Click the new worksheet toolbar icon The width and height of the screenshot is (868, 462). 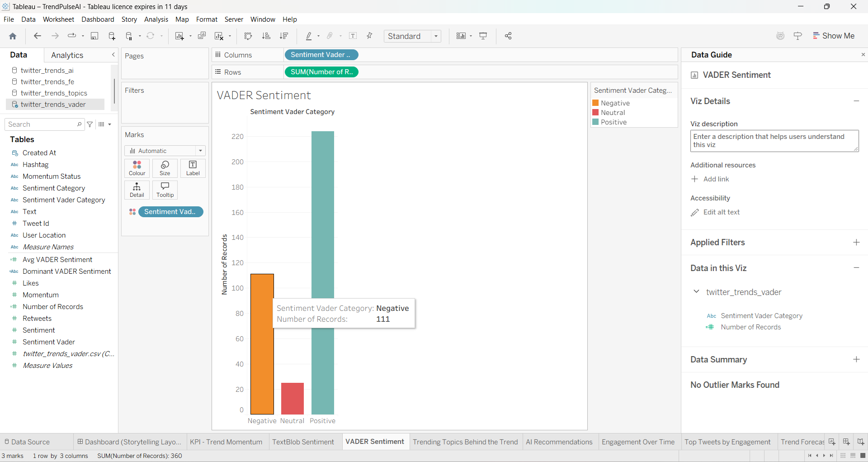pos(179,36)
